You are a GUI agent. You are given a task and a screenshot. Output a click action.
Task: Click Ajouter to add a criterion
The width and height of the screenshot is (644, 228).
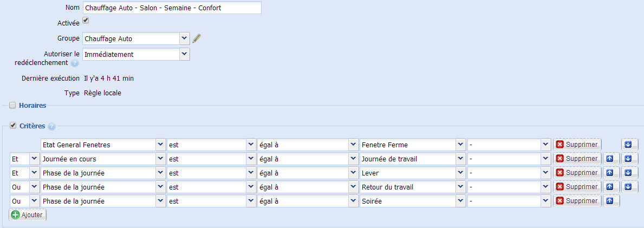[28, 215]
